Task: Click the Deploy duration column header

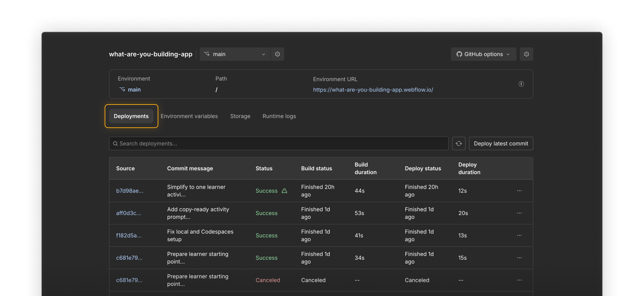Action: tap(469, 168)
